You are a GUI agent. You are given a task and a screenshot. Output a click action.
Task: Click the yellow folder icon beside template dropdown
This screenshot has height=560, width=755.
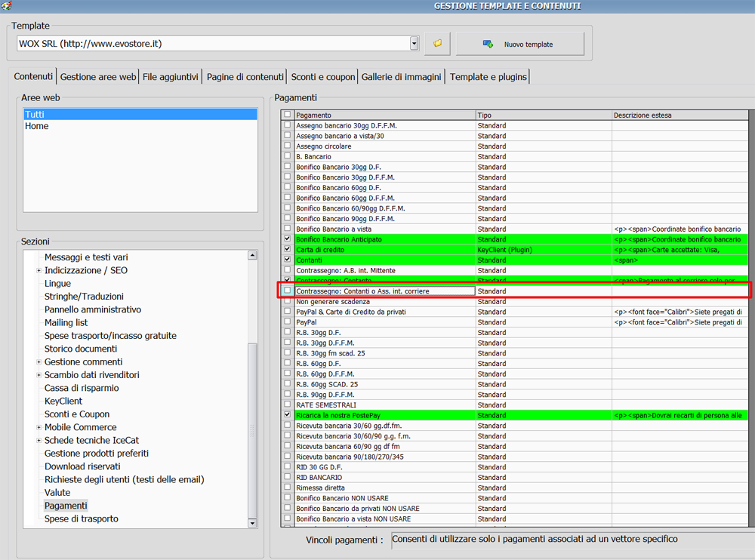click(437, 44)
